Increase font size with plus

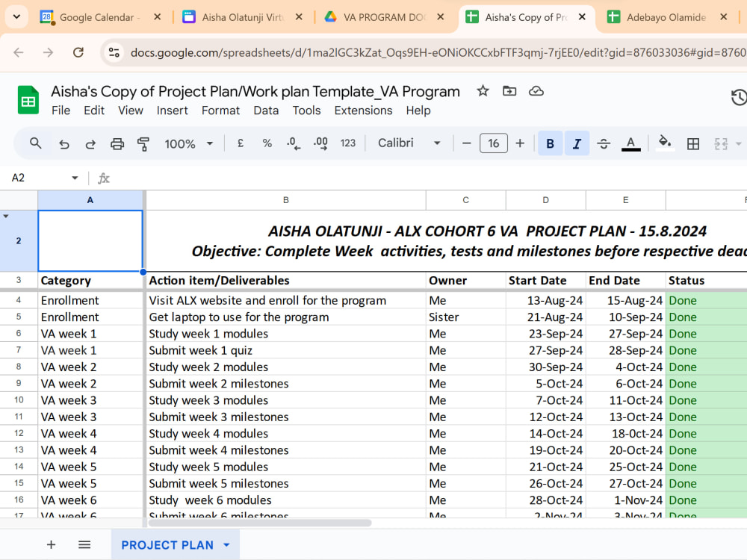click(x=520, y=143)
